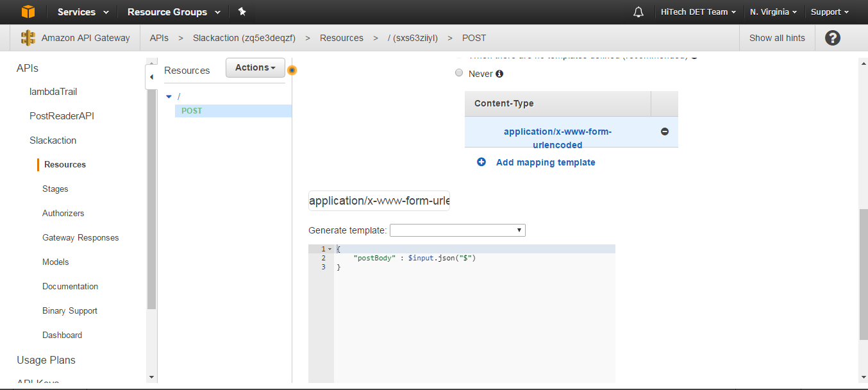The image size is (868, 390).
Task: Open the help question mark icon
Action: point(832,38)
